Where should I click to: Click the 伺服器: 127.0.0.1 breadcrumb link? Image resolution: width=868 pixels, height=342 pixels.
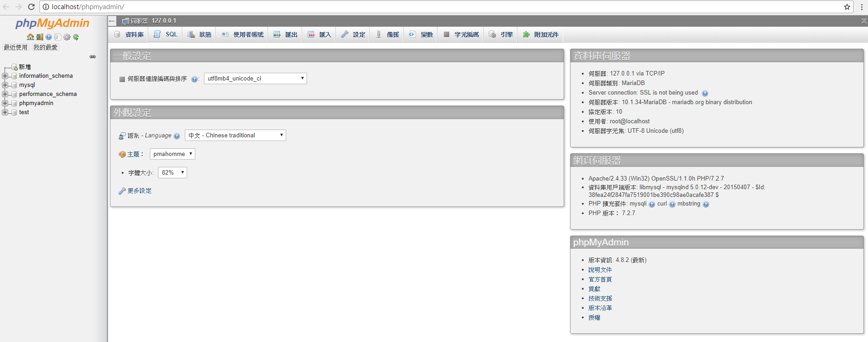(x=153, y=21)
